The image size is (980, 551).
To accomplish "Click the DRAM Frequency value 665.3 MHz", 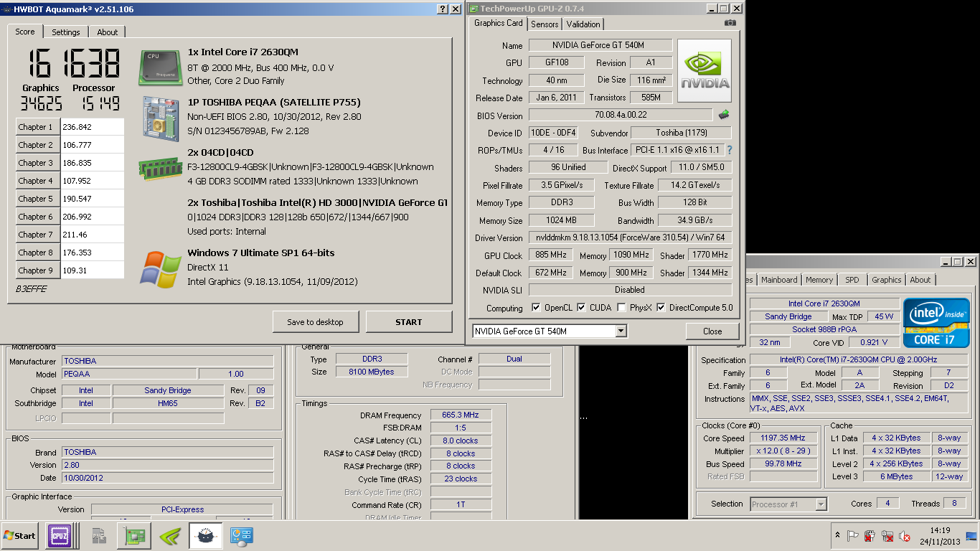I will tap(461, 415).
